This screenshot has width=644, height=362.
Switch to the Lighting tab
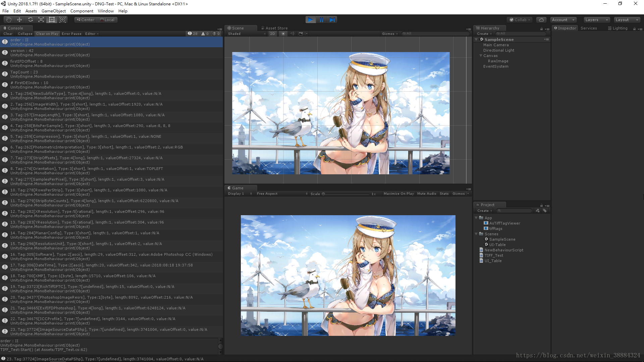(x=618, y=28)
